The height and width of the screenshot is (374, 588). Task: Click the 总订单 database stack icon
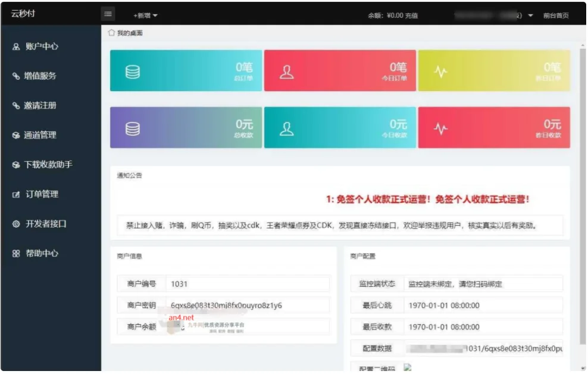pyautogui.click(x=133, y=71)
